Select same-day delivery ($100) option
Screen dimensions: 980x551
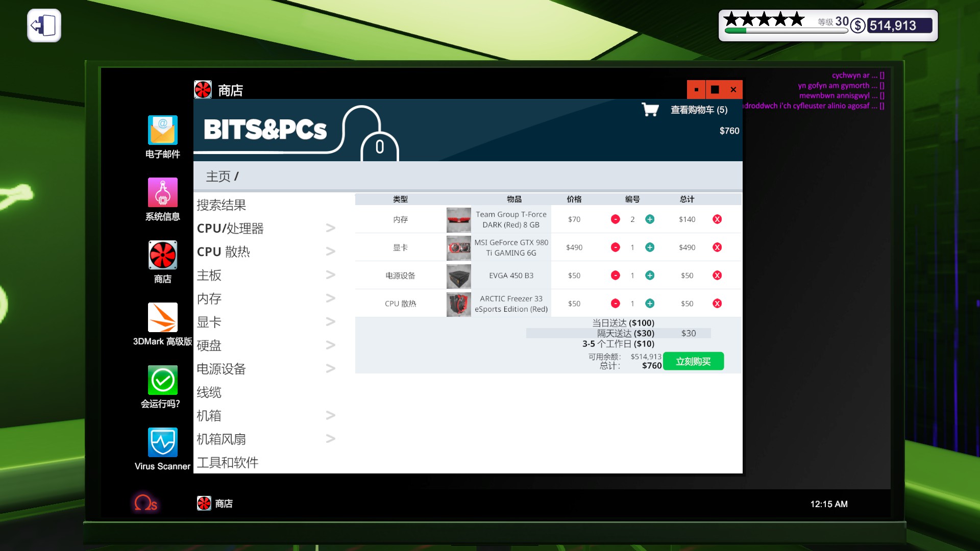[x=623, y=323]
